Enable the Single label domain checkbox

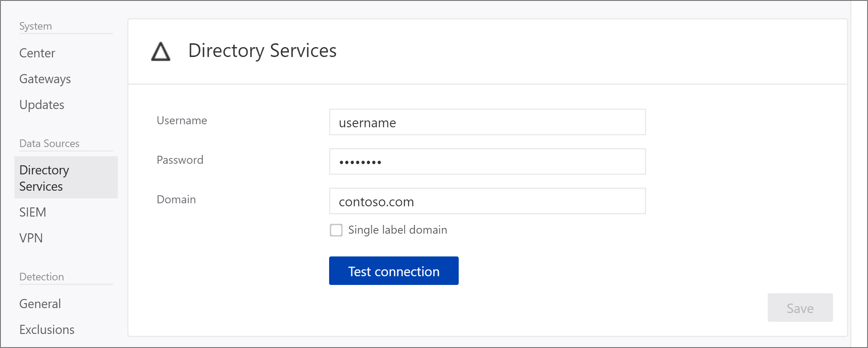tap(336, 230)
